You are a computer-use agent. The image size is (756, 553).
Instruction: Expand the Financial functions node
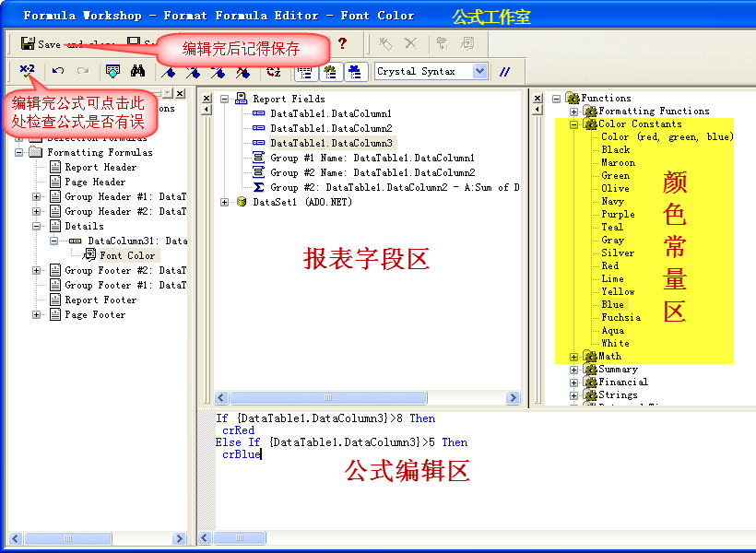[x=573, y=382]
